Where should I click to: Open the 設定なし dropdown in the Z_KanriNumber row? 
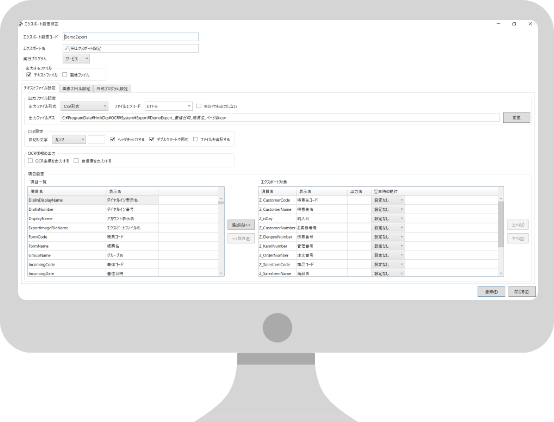coord(388,246)
